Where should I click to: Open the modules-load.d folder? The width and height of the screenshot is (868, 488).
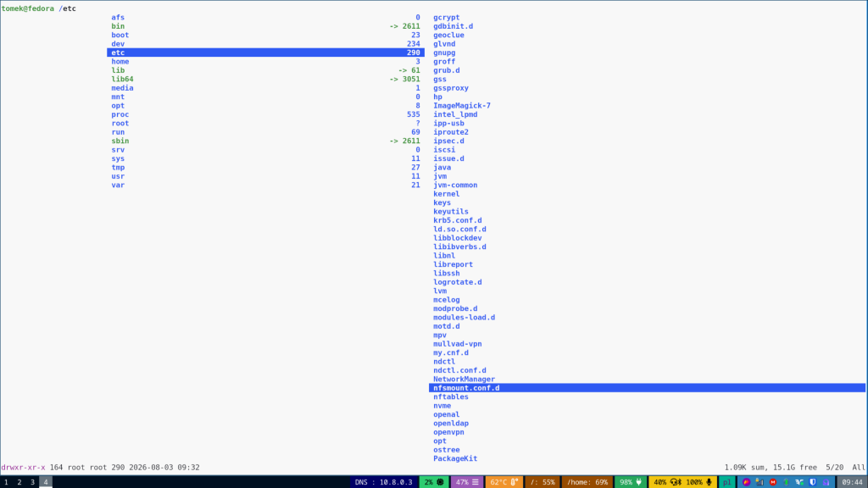(x=464, y=318)
